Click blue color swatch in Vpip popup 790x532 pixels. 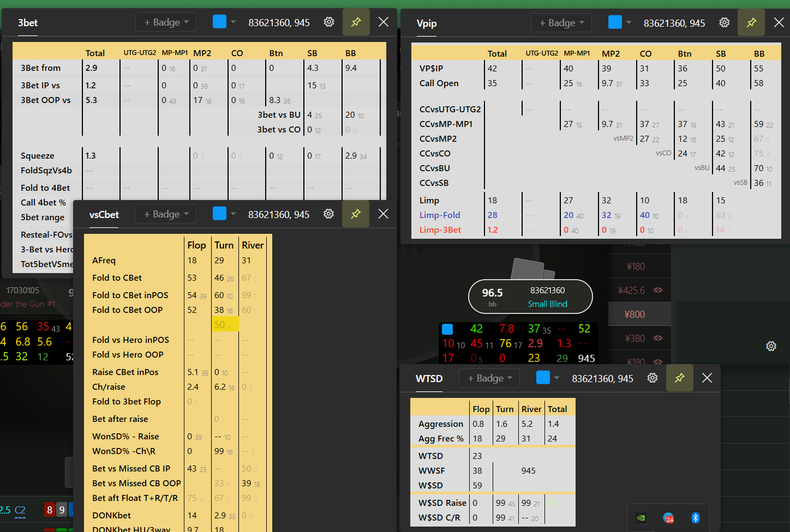[x=615, y=22]
